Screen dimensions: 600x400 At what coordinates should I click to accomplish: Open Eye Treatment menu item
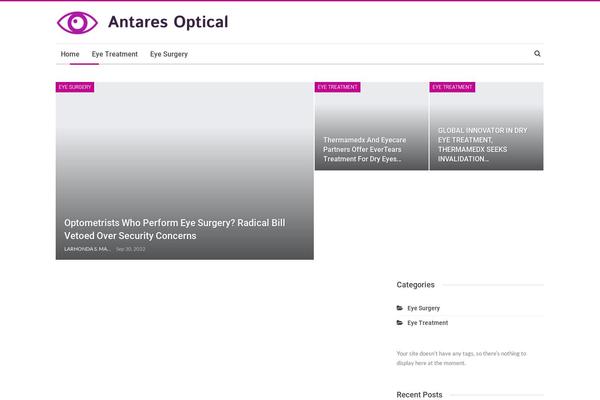[x=114, y=54]
